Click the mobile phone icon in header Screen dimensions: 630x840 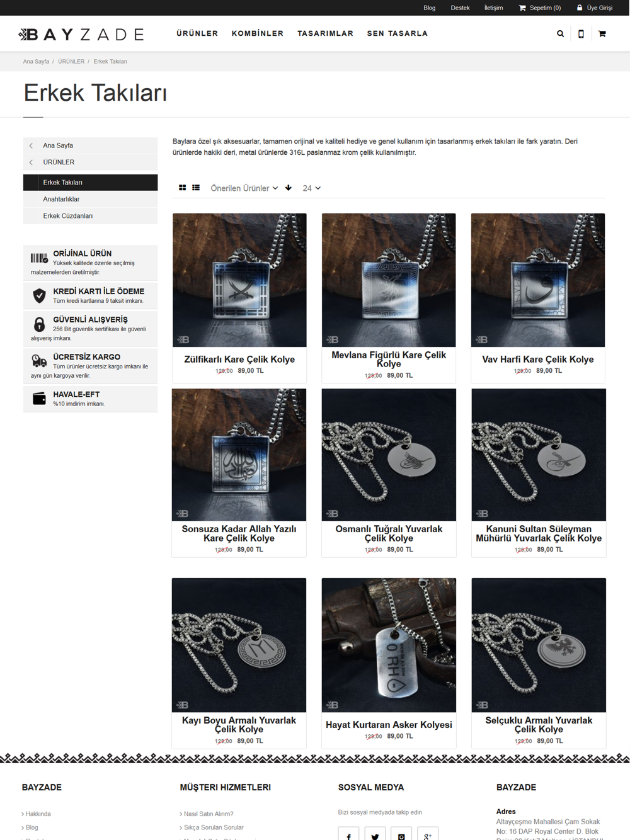581,34
